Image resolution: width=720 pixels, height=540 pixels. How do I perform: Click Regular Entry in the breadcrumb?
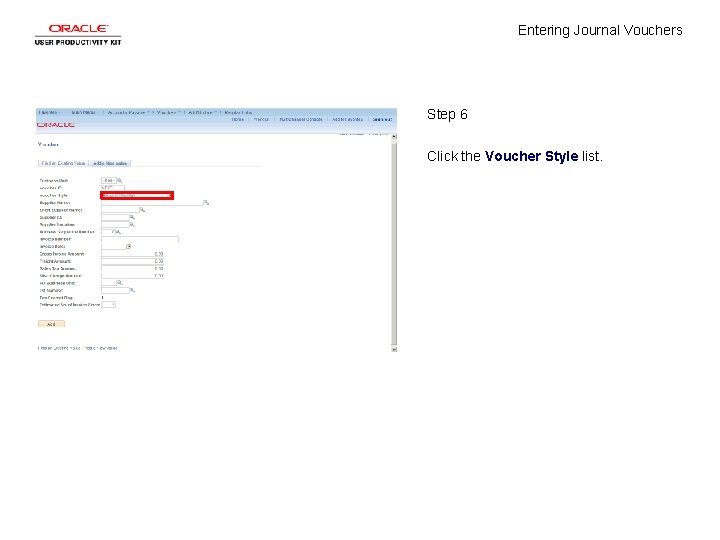pyautogui.click(x=238, y=112)
